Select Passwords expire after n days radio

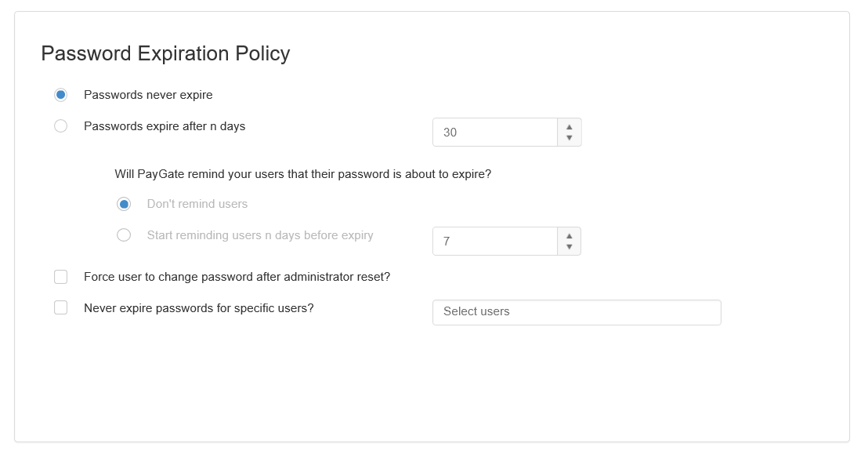[x=61, y=125]
